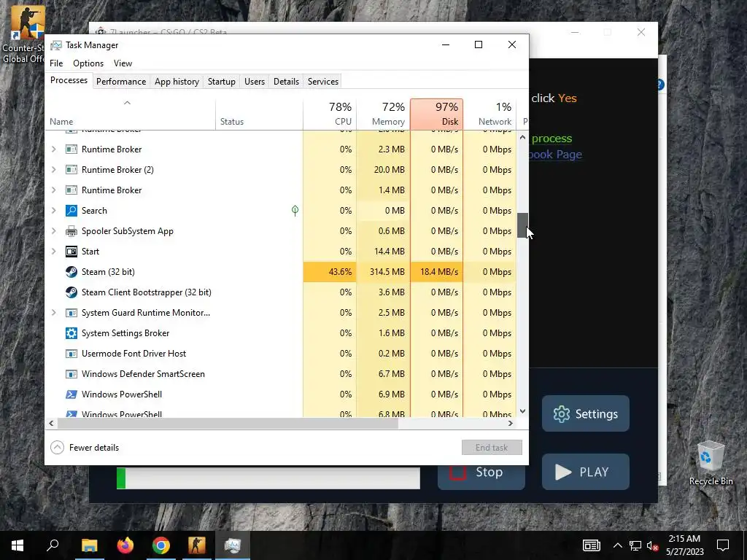Click the horizontal scrollbar right arrow
Image resolution: width=747 pixels, height=560 pixels.
click(511, 424)
